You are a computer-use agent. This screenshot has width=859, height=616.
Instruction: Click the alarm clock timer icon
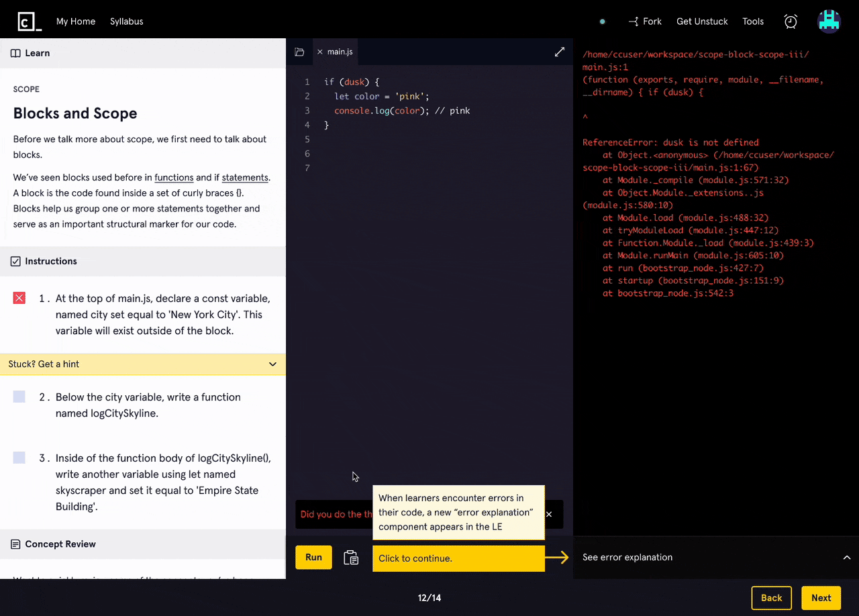click(x=791, y=21)
